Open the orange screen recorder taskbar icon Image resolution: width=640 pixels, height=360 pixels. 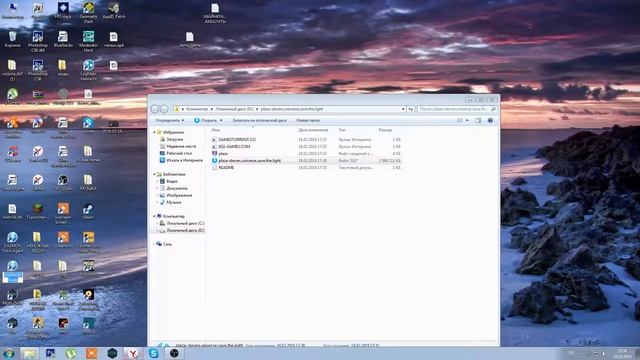pos(91,353)
